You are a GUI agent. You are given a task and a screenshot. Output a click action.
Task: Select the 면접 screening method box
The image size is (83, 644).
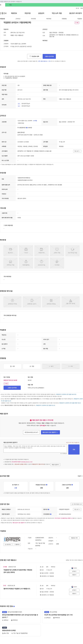tap(32, 366)
